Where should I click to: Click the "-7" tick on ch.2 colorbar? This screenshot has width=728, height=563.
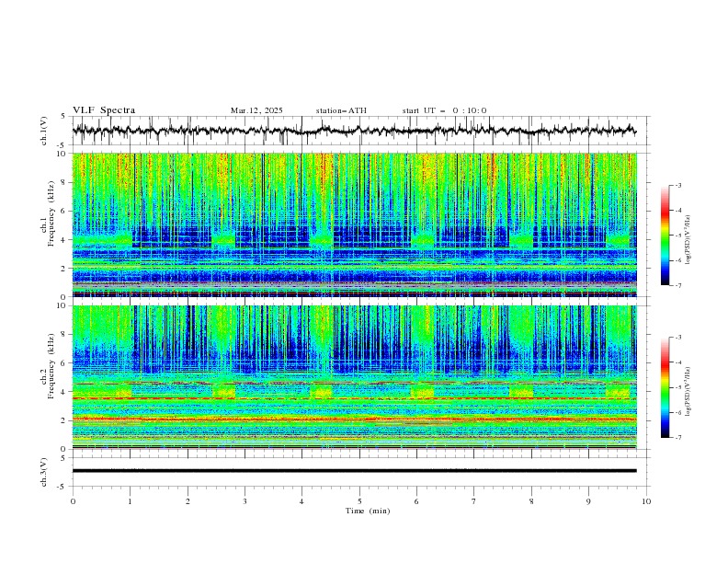click(677, 438)
